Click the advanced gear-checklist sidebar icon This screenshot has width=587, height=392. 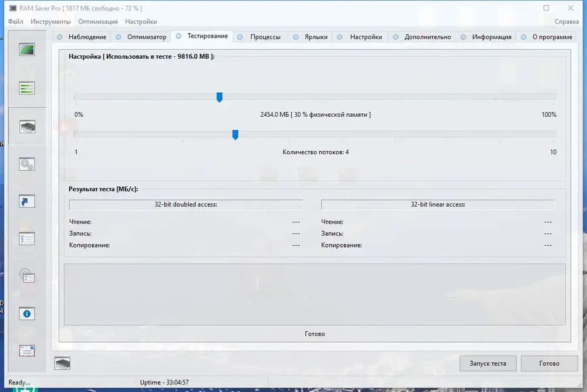coord(28,276)
